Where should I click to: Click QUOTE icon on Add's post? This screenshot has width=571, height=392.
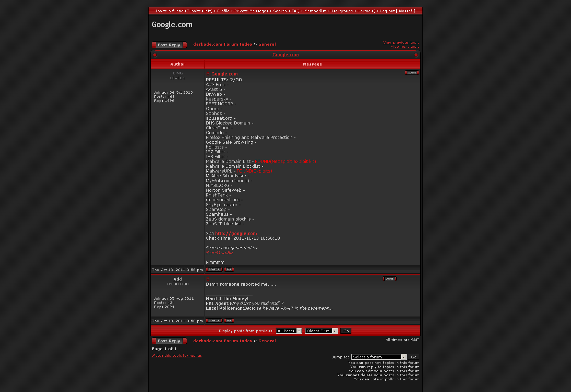[x=389, y=279]
